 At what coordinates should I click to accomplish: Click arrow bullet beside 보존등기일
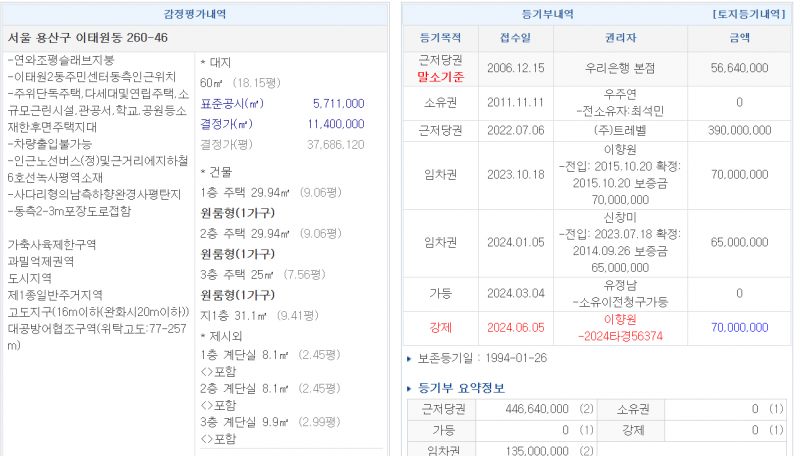[410, 358]
